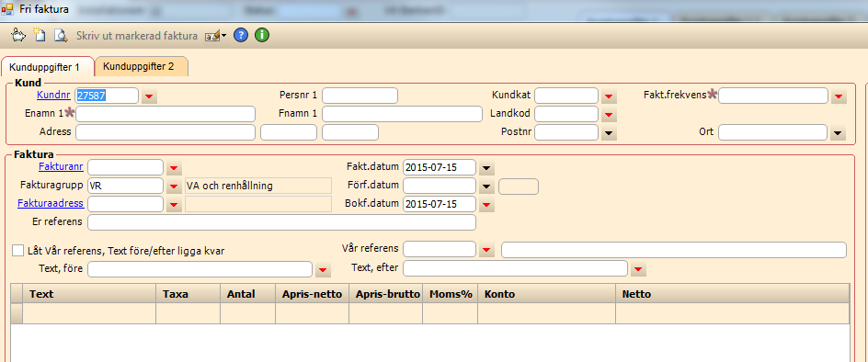Open the field editor pencil dropdown

pos(215,36)
